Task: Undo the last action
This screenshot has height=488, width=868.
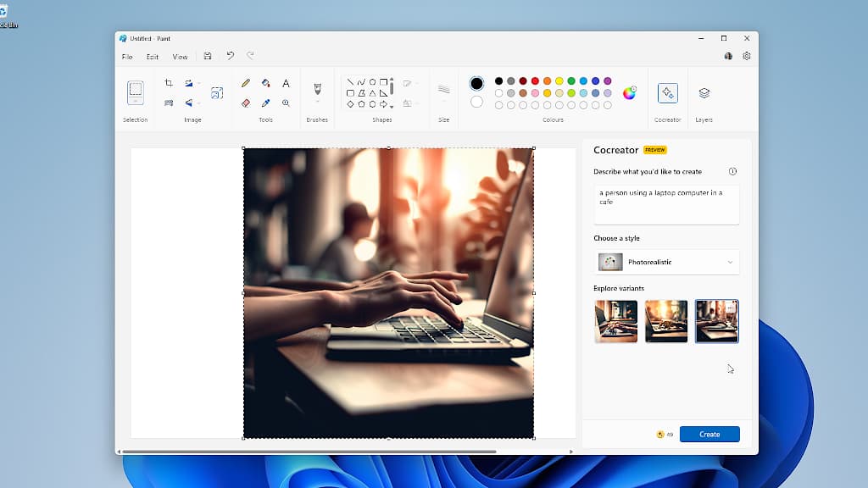Action: tap(230, 55)
